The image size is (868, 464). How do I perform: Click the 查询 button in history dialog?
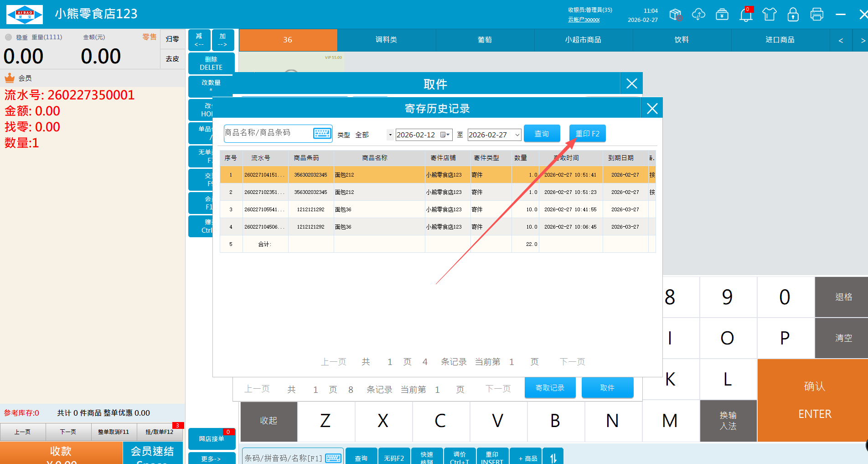[542, 134]
